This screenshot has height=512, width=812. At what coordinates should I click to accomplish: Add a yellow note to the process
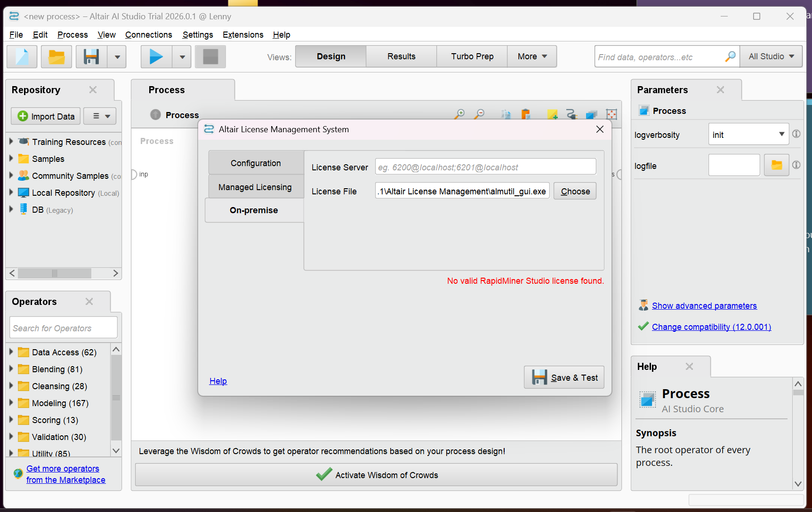point(552,114)
